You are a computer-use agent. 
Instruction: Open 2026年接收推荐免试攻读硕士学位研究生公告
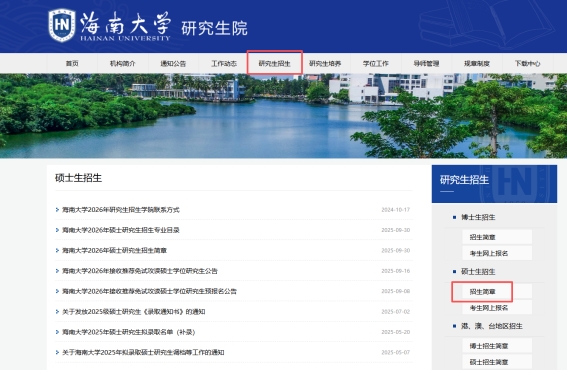click(140, 271)
